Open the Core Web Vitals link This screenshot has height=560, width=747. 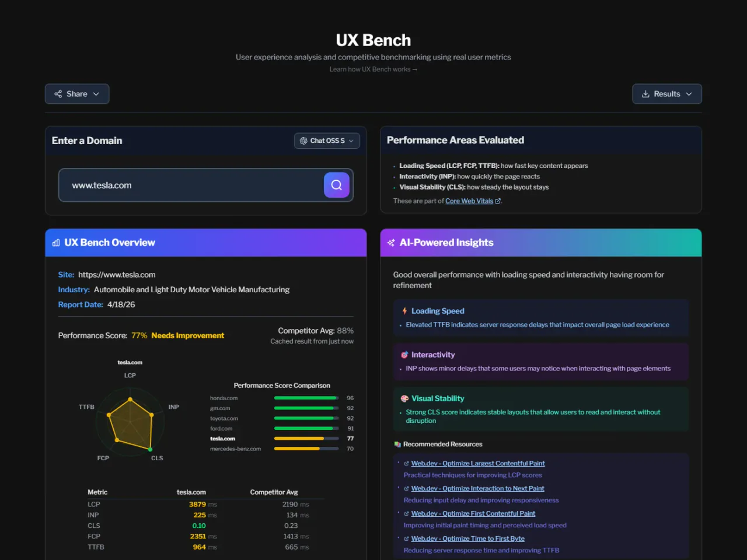469,201
